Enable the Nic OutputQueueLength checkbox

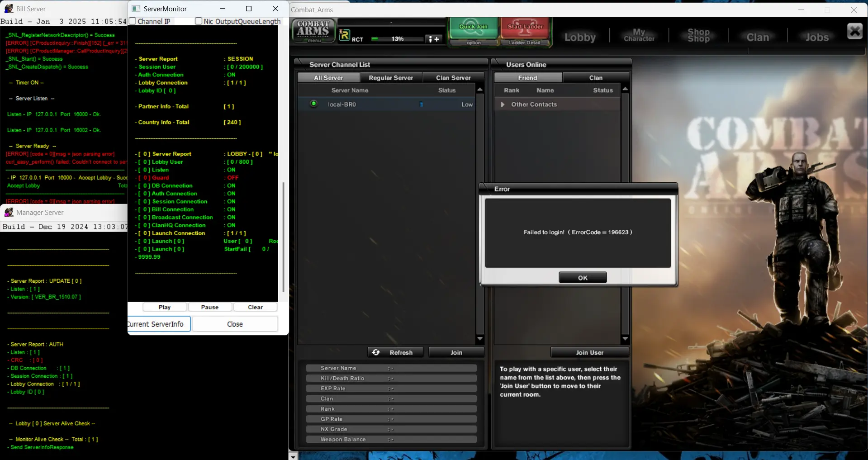point(198,21)
